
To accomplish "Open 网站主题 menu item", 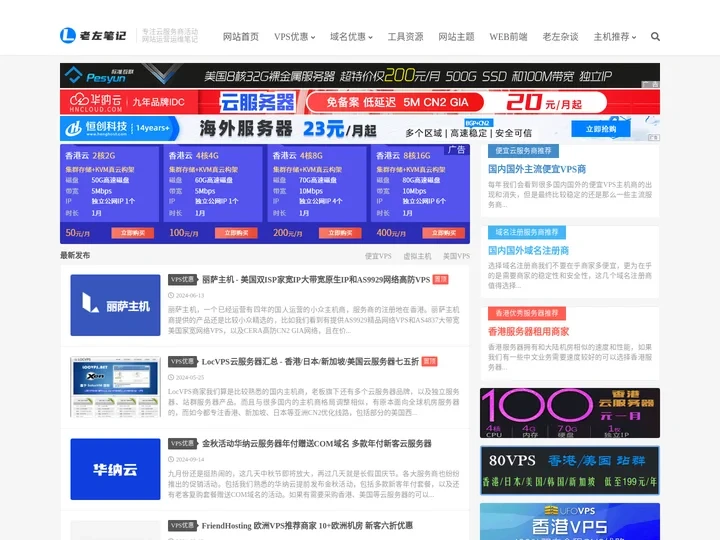I will 456,37.
